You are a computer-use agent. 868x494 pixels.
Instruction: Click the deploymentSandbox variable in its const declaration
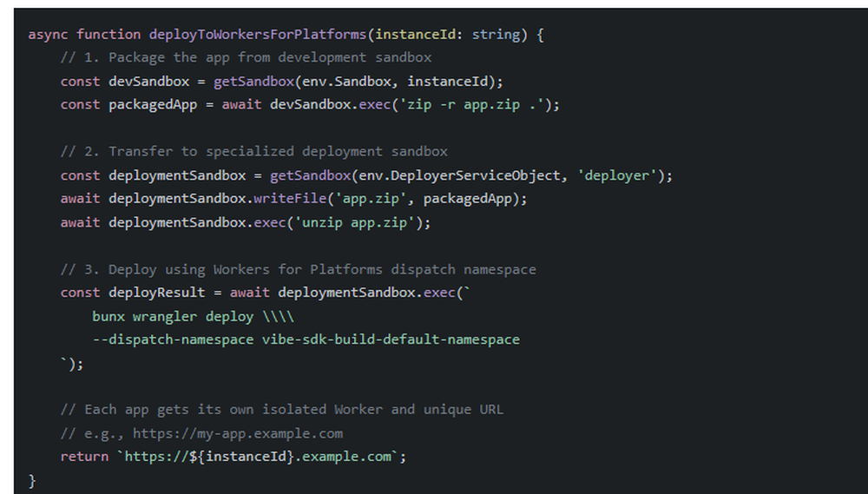pyautogui.click(x=177, y=175)
